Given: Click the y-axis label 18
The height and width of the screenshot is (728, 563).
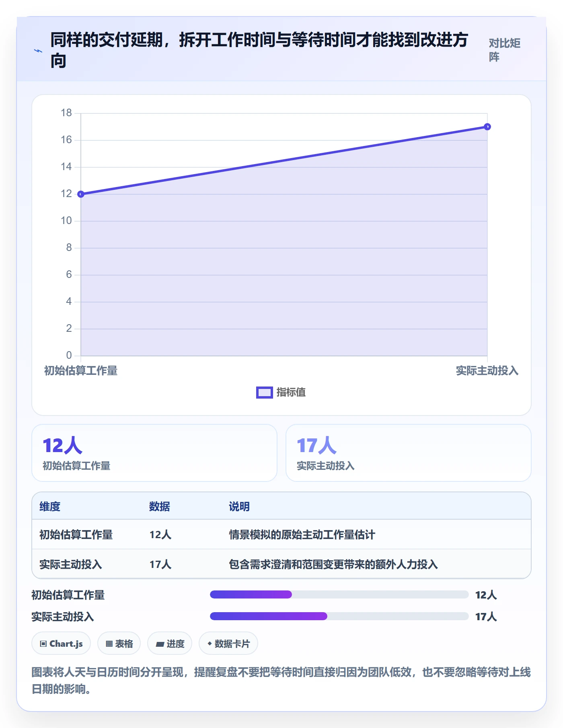Looking at the screenshot, I should [x=66, y=113].
